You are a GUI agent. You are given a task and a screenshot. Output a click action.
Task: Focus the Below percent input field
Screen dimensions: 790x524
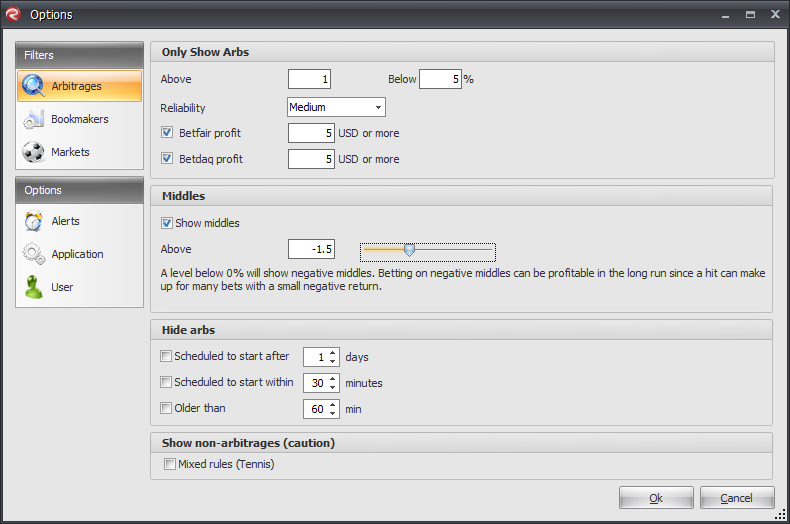pos(440,79)
